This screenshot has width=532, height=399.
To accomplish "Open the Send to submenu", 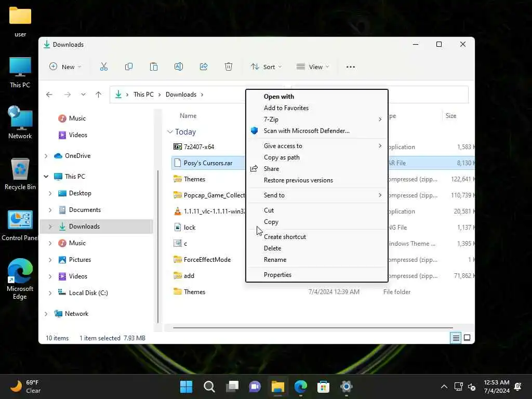I will click(x=317, y=195).
